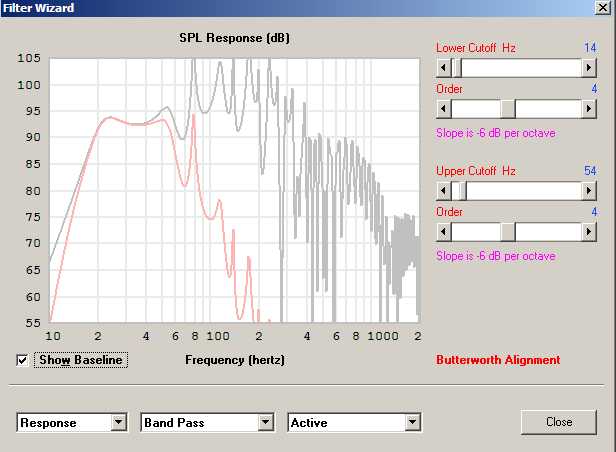Click the Butterworth Alignment label

coord(498,360)
